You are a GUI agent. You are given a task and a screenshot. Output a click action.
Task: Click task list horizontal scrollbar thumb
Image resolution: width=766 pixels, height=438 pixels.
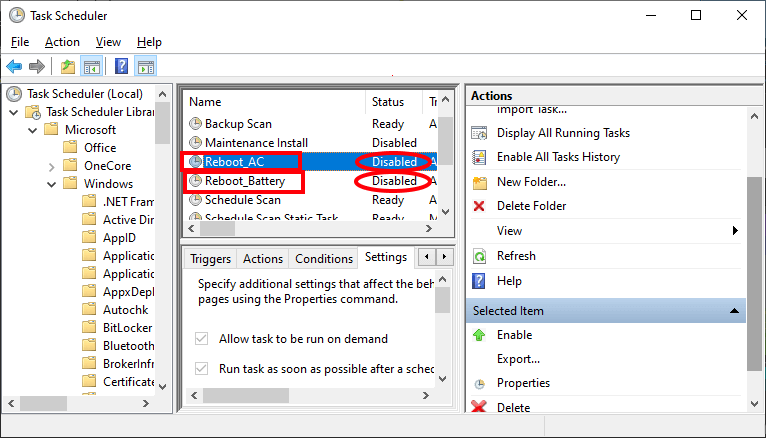[215, 229]
